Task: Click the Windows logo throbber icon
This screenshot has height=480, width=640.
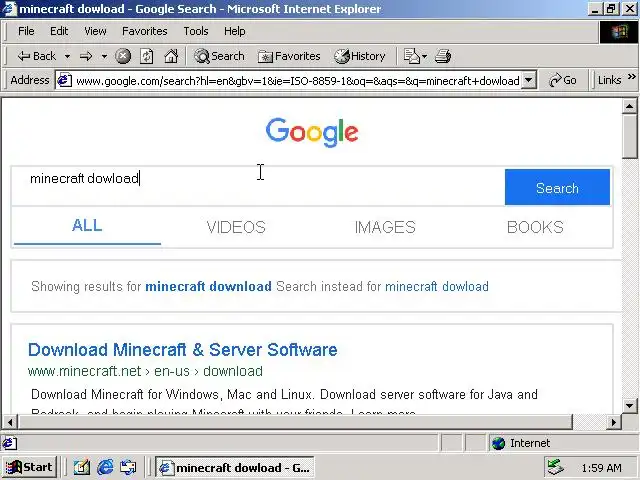Action: click(619, 31)
